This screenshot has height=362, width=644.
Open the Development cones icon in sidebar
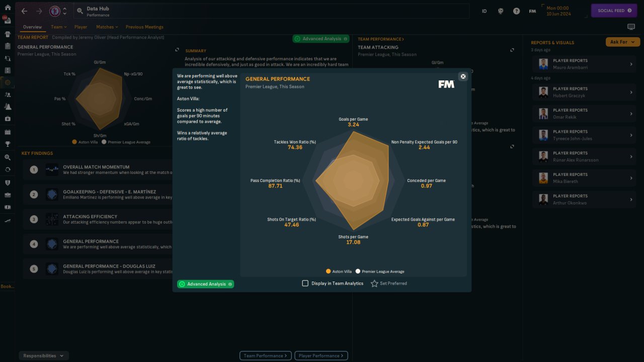click(8, 107)
